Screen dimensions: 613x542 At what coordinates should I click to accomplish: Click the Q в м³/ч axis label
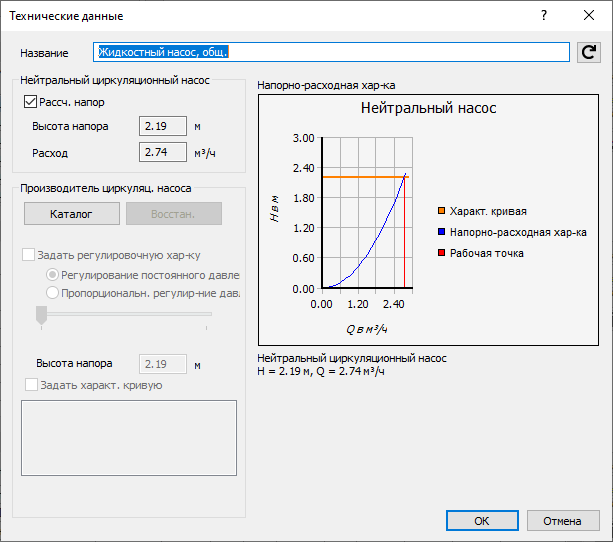click(366, 330)
